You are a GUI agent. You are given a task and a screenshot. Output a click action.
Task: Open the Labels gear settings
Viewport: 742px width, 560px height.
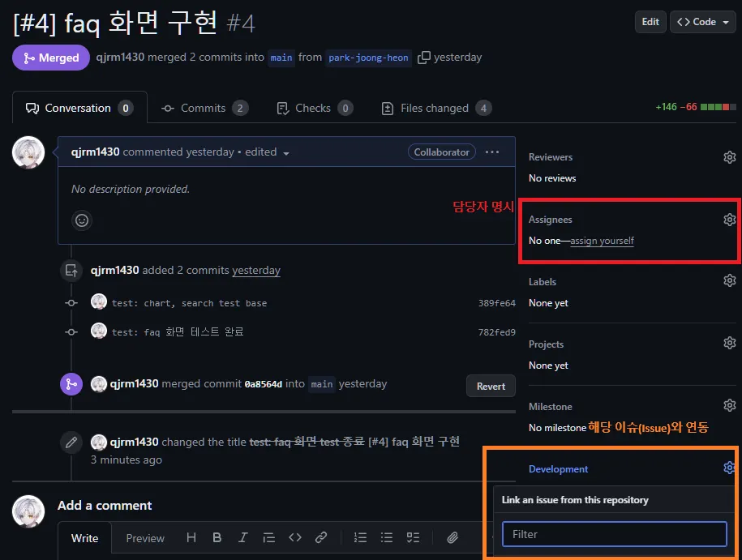point(729,280)
